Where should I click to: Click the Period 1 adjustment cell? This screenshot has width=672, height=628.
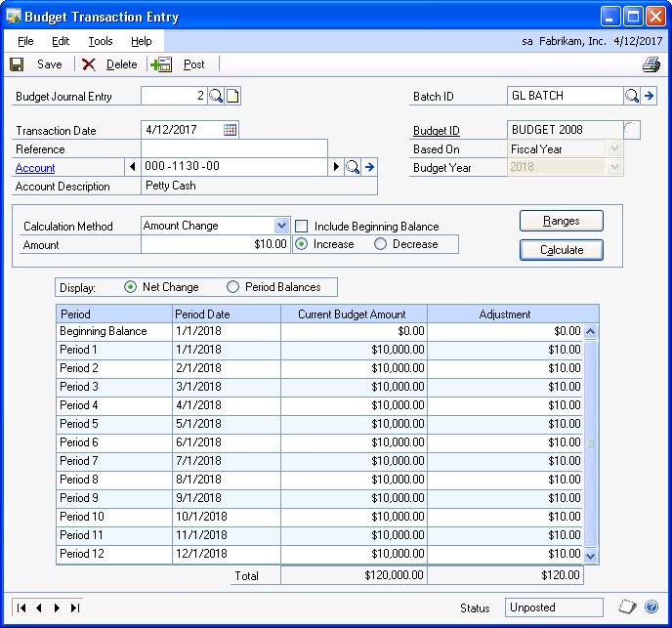point(504,350)
